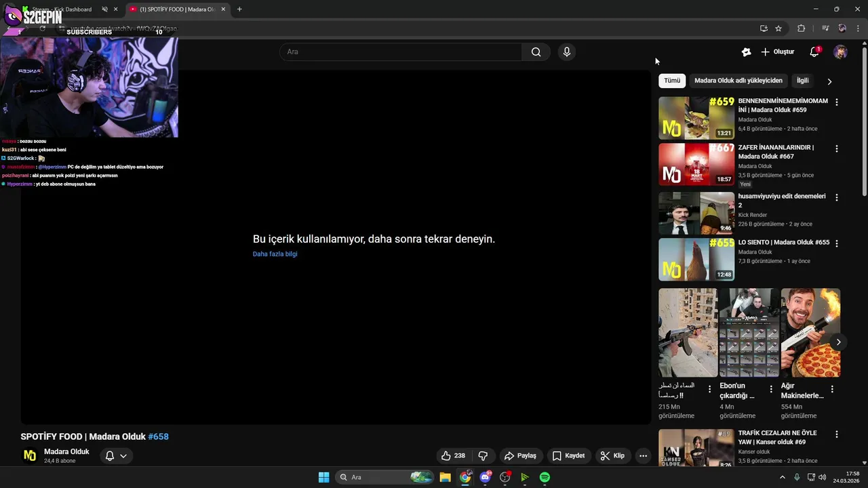Open options for BENNENENMİNEMEMİMOMAMİNİ #659 video
The width and height of the screenshot is (868, 488).
coord(836,102)
